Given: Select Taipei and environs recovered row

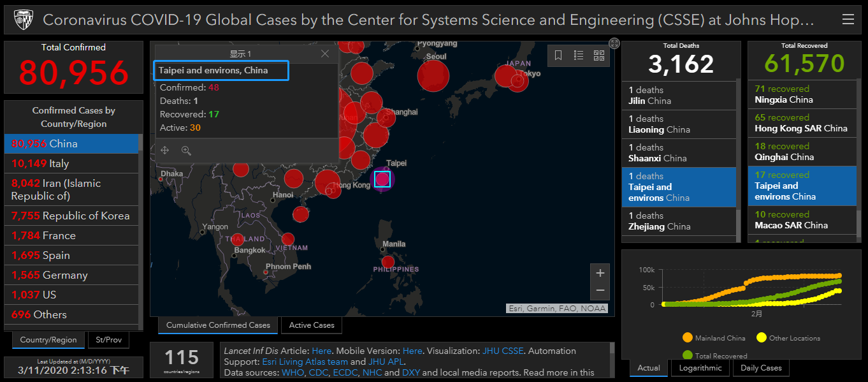Looking at the screenshot, I should coord(802,186).
